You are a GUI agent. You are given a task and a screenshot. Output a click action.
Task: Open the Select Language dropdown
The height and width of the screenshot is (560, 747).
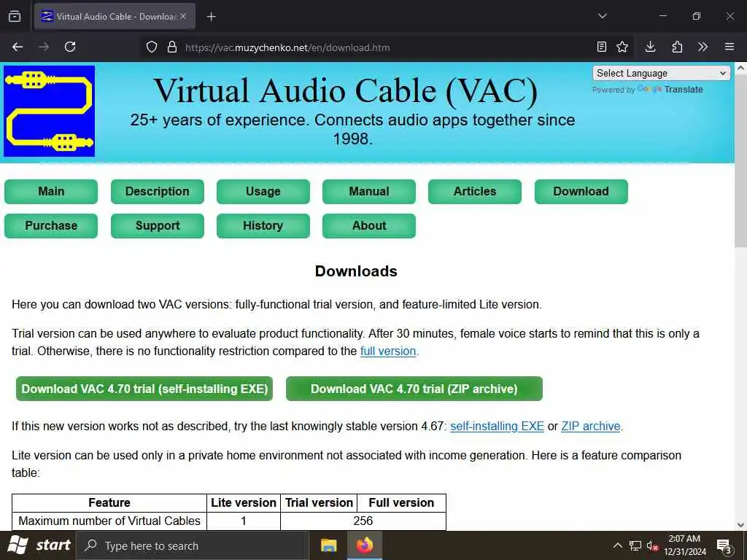661,74
